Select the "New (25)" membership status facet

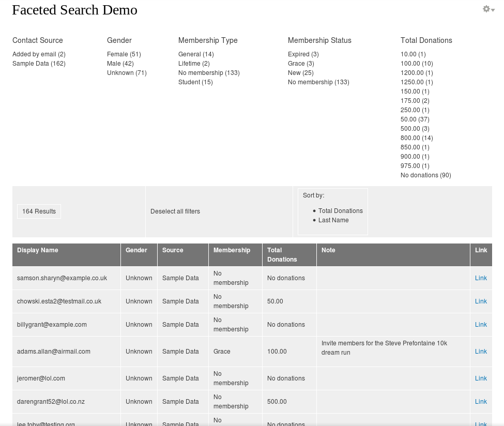tap(300, 73)
